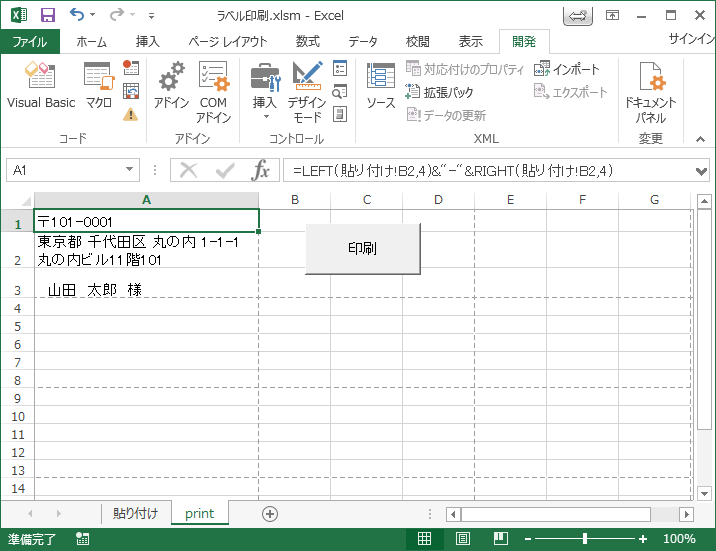Open the ファイル tab
716x551 pixels.
(30, 42)
